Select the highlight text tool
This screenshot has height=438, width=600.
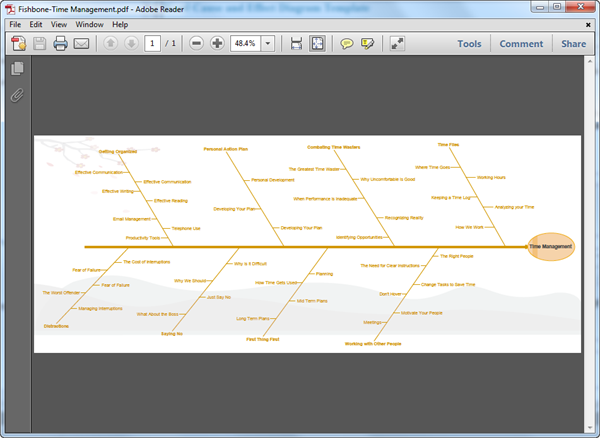pos(367,44)
